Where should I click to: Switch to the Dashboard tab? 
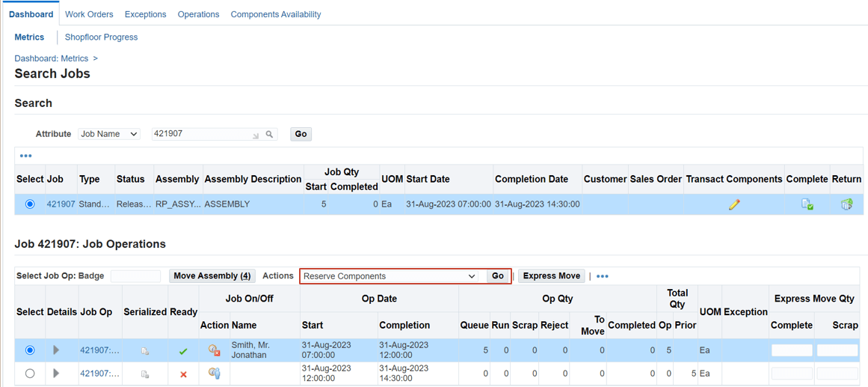31,14
